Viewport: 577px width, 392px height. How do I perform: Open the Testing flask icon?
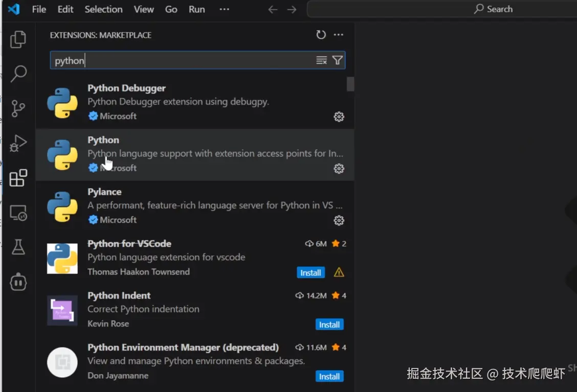point(18,247)
